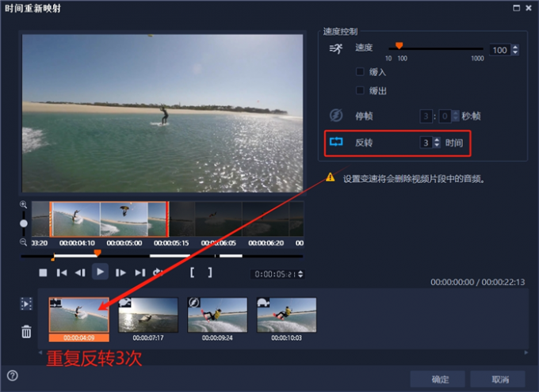Click the speed runner icon
This screenshot has width=539, height=392.
pos(336,49)
